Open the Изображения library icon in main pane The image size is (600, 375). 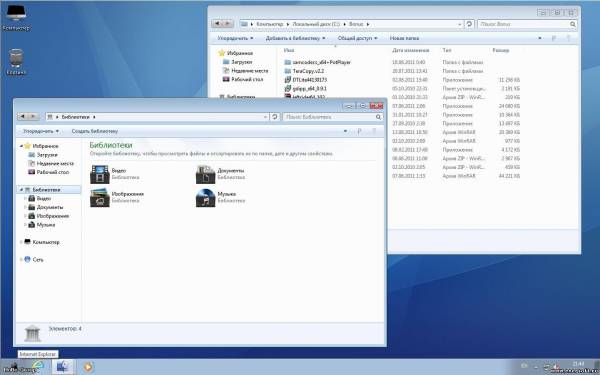pyautogui.click(x=99, y=197)
